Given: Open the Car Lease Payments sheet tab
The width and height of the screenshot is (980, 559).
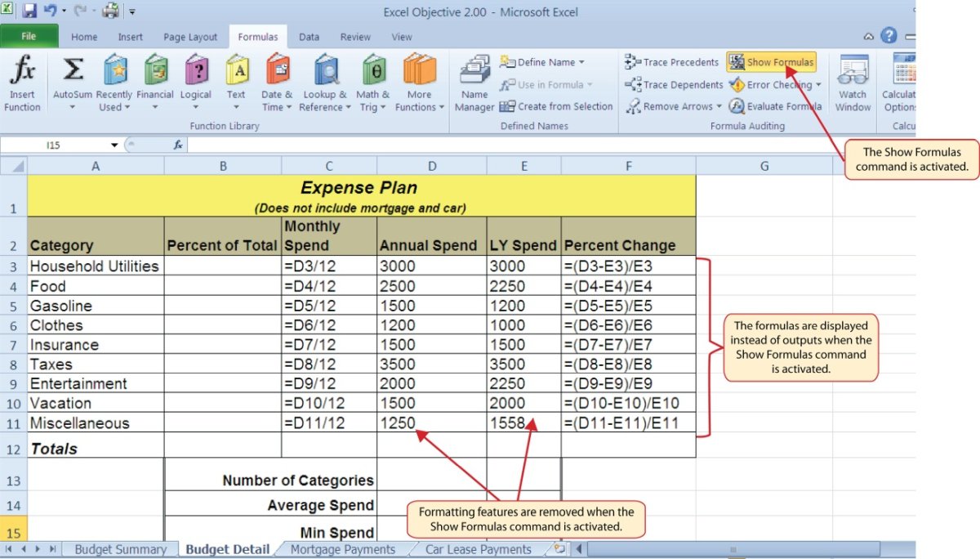Looking at the screenshot, I should click(x=479, y=549).
